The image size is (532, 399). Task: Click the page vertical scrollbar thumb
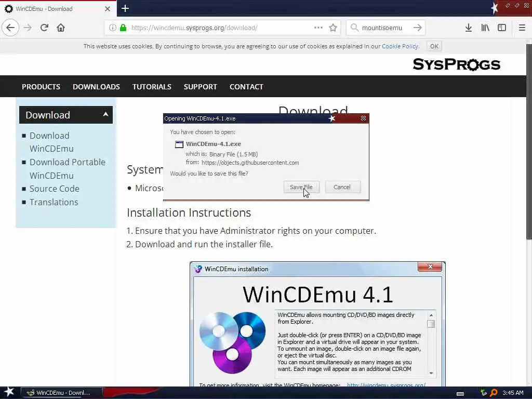point(529,142)
